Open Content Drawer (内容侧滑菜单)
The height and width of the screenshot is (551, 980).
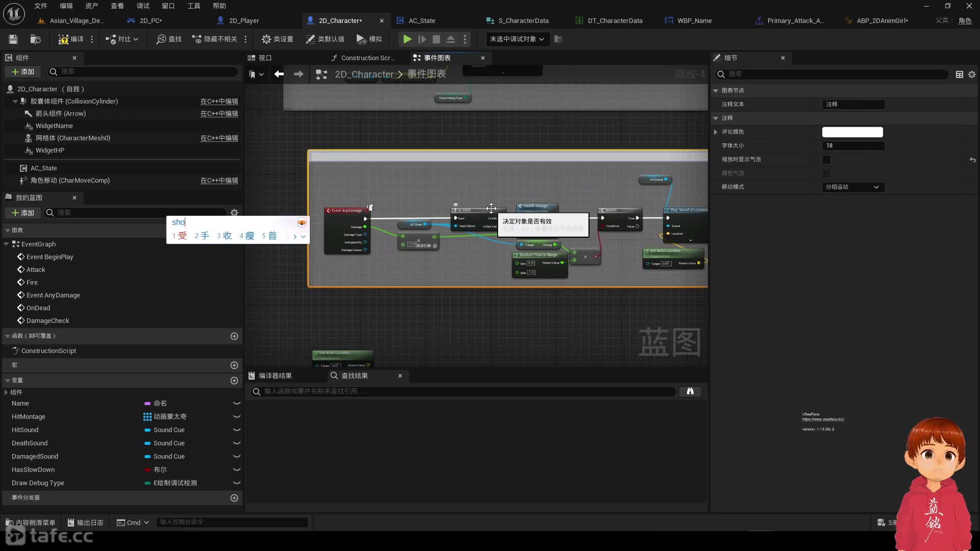click(x=31, y=523)
